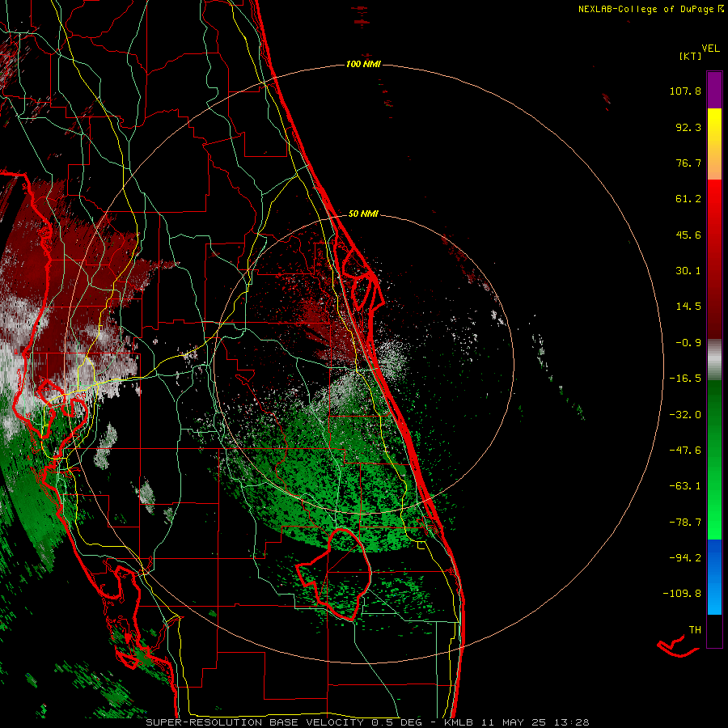Click the purple segment of velocity color bar
This screenshot has height=728, width=728.
pyautogui.click(x=714, y=90)
